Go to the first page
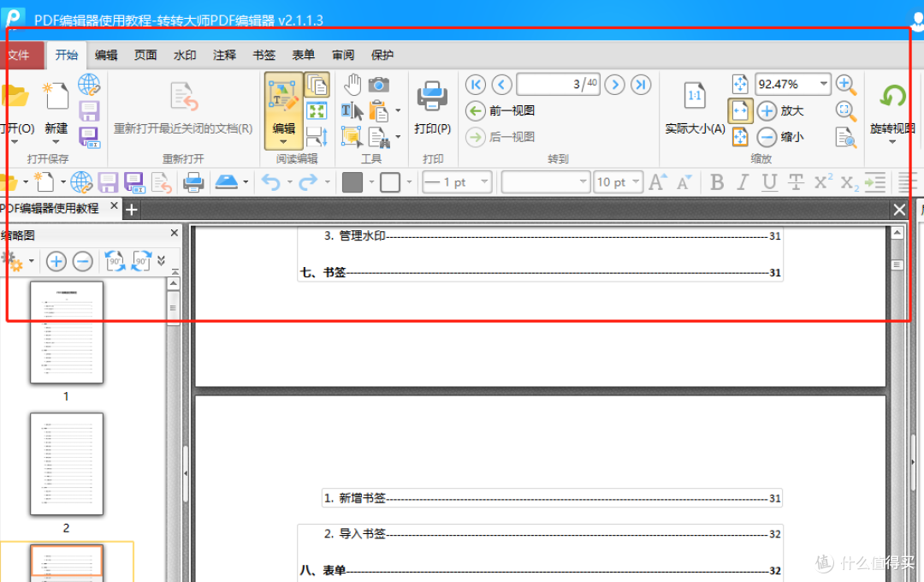 [476, 85]
